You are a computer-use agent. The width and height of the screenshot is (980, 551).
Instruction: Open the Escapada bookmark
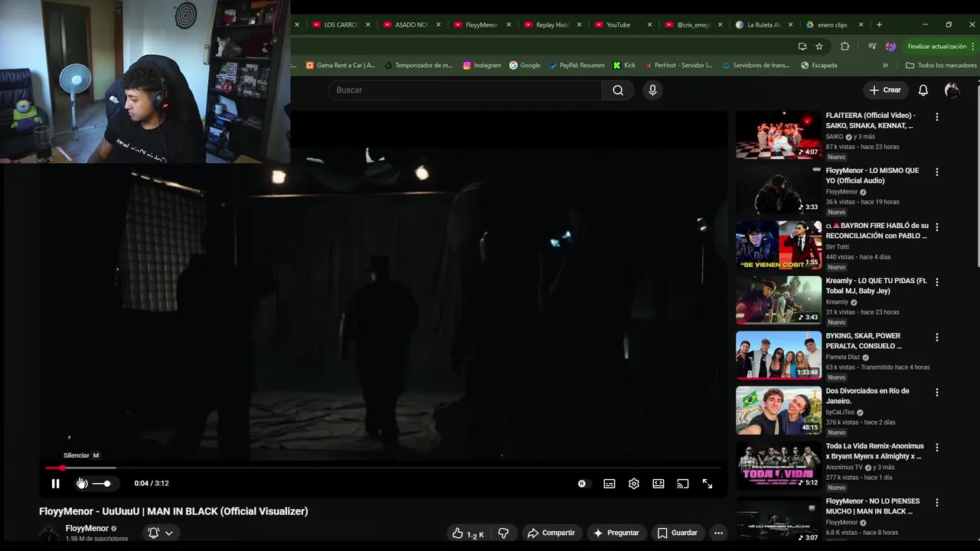pyautogui.click(x=818, y=65)
